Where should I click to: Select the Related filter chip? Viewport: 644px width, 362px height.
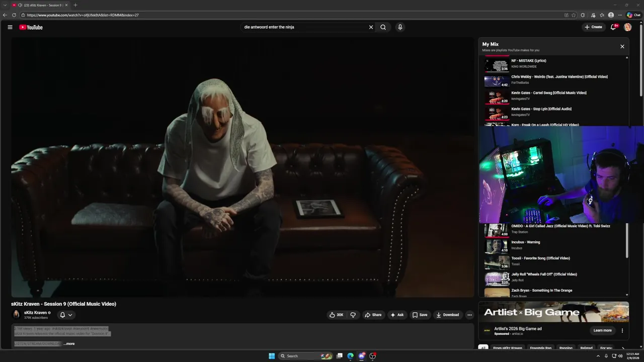coord(586,348)
